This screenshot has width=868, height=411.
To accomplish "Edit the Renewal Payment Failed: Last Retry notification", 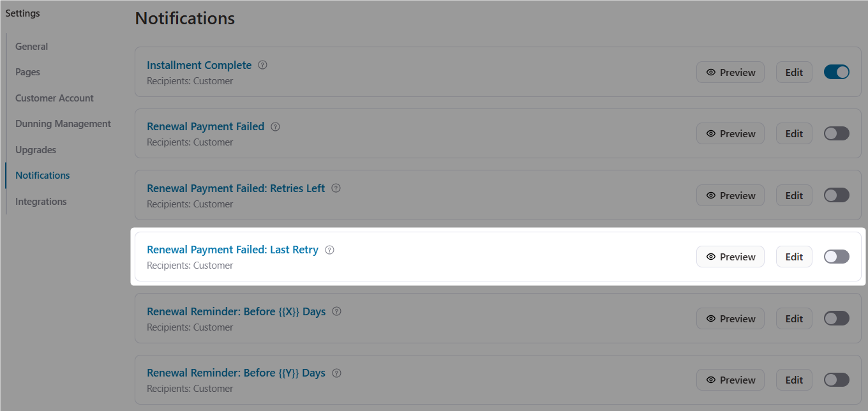I will [793, 256].
